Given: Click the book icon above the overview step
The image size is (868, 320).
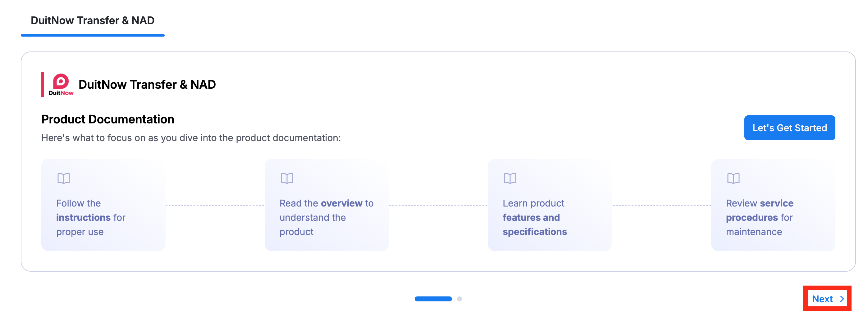Looking at the screenshot, I should click(288, 178).
